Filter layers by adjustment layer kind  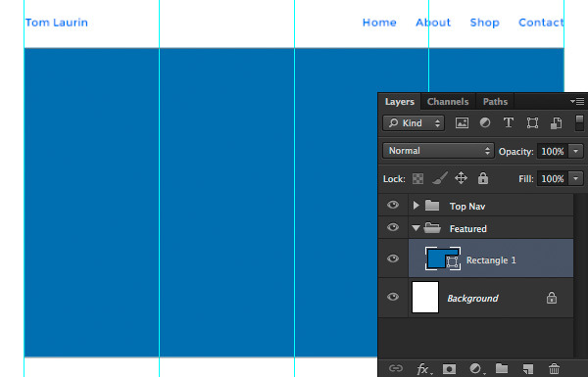485,123
